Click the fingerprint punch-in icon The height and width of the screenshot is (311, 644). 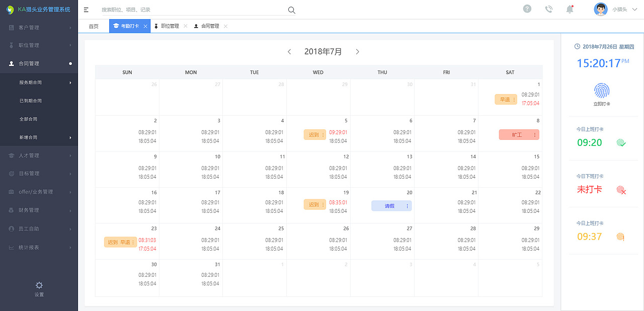pyautogui.click(x=602, y=91)
